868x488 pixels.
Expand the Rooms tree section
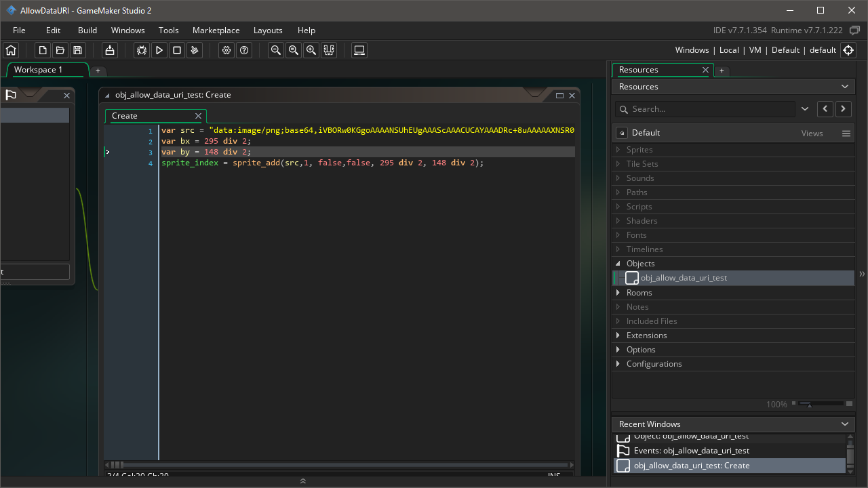pyautogui.click(x=617, y=292)
